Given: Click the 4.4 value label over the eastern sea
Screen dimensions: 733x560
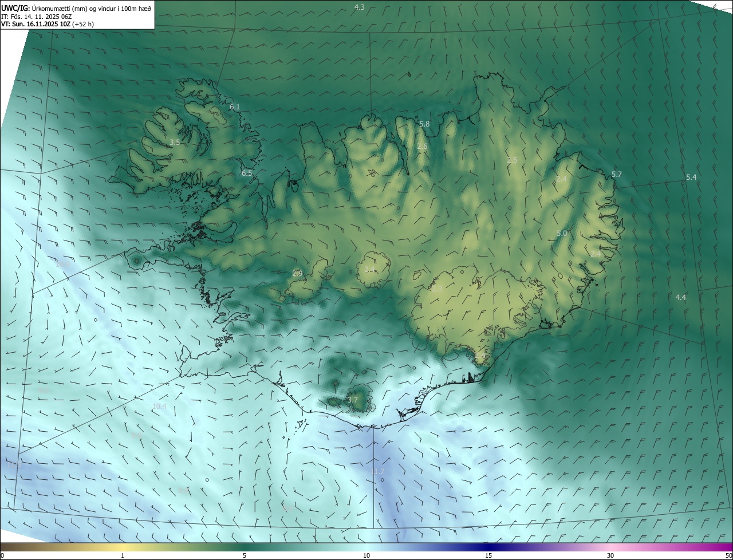Looking at the screenshot, I should pyautogui.click(x=681, y=297).
